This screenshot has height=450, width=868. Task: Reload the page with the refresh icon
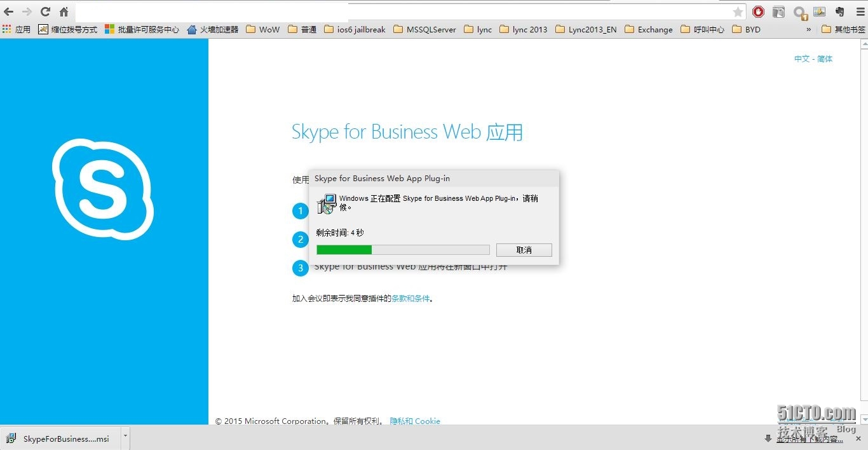tap(45, 11)
